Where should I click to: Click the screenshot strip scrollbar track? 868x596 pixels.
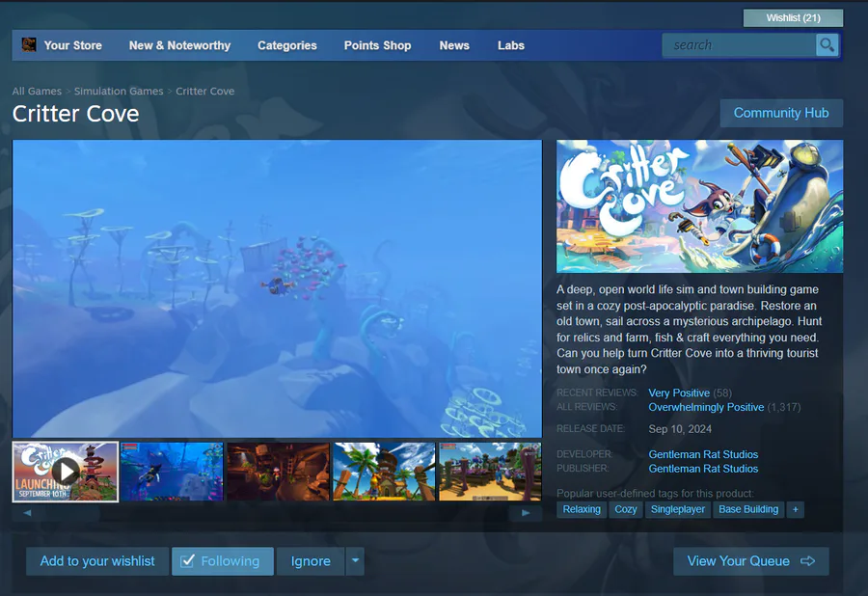[x=277, y=513]
